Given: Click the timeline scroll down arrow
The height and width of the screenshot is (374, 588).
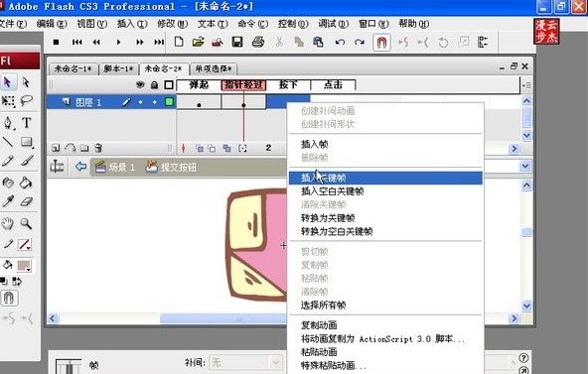Looking at the screenshot, I should (x=526, y=135).
